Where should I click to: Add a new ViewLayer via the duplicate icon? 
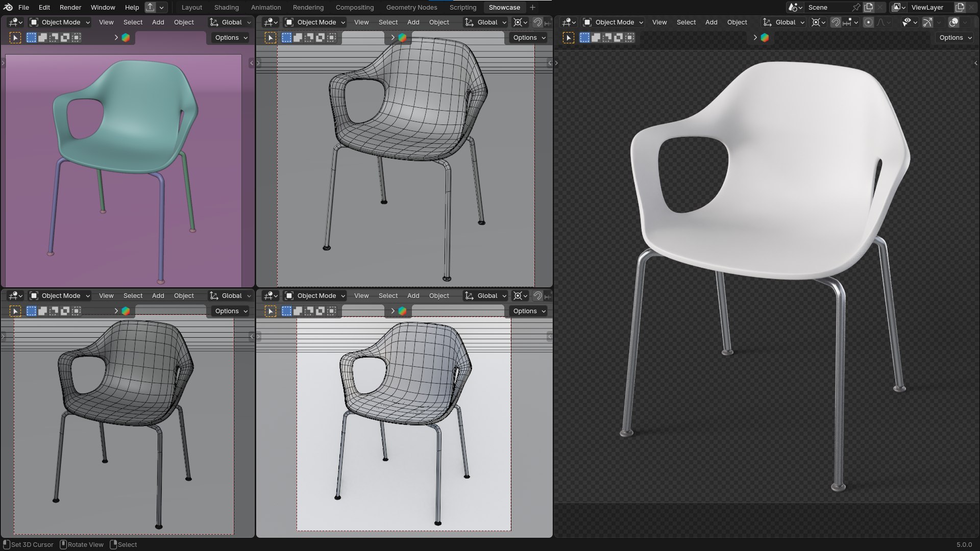(x=960, y=7)
